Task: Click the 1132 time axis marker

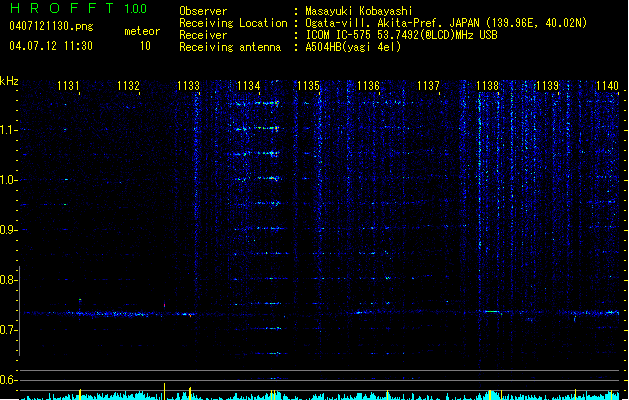Action: (x=128, y=86)
